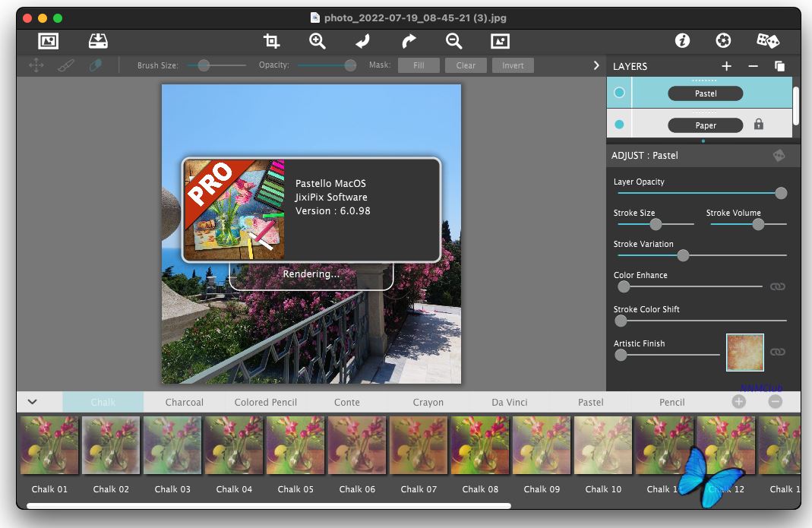Randomize with the dice icon in toolbar
Viewport: 812px width, 528px height.
(x=767, y=40)
